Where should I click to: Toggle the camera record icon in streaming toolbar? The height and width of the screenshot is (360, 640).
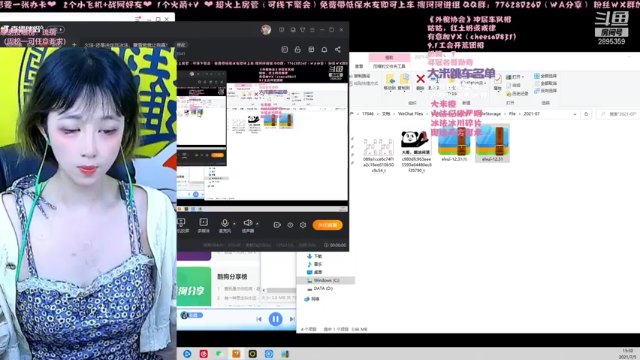coord(277,225)
